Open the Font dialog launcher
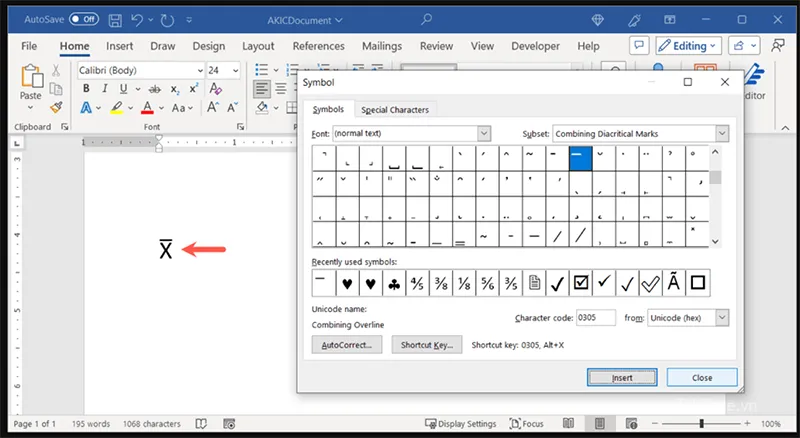 tap(240, 127)
